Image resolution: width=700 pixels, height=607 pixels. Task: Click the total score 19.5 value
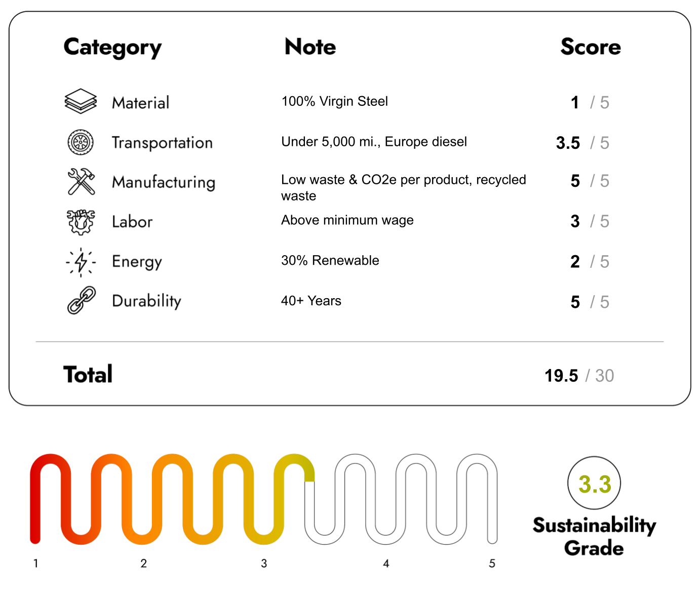point(561,376)
